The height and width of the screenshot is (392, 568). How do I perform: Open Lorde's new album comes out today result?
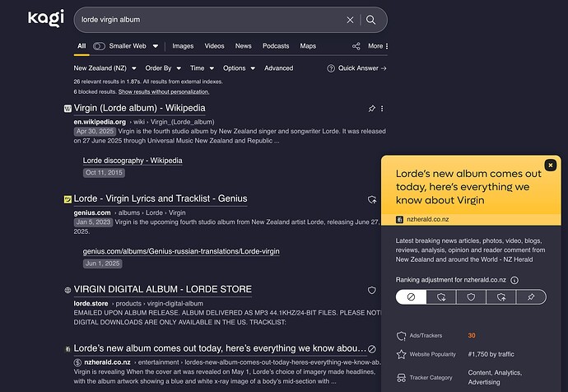220,348
